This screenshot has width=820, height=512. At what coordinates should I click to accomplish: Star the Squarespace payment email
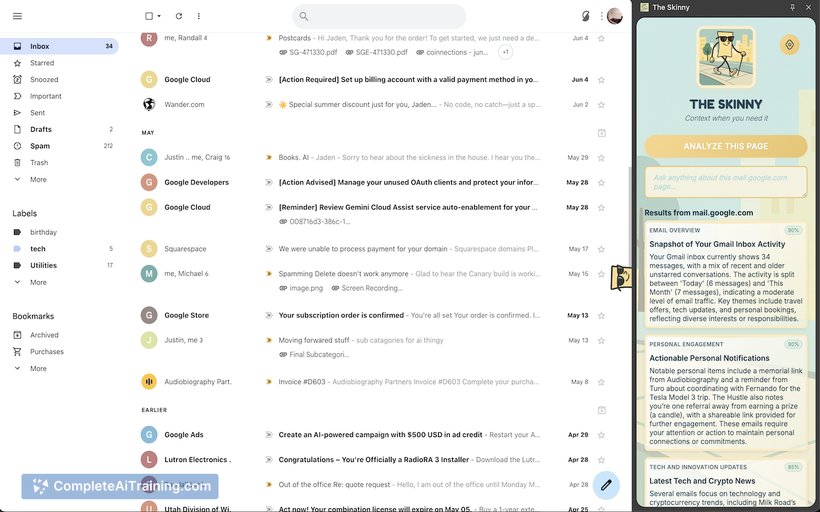coord(601,249)
